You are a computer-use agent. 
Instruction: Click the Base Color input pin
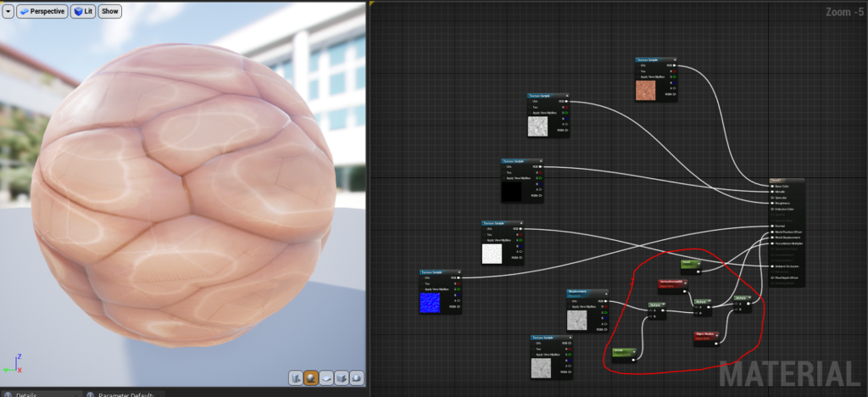pos(773,186)
